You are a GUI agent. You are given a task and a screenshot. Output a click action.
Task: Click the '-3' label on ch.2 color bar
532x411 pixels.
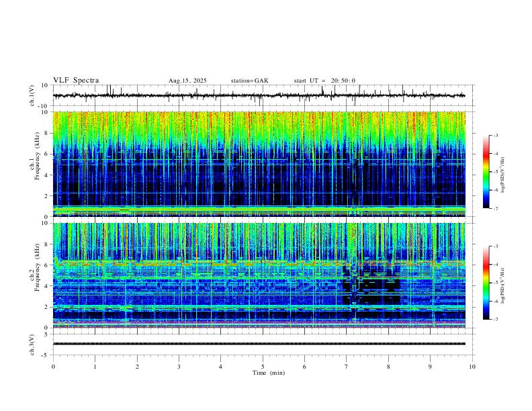click(495, 246)
